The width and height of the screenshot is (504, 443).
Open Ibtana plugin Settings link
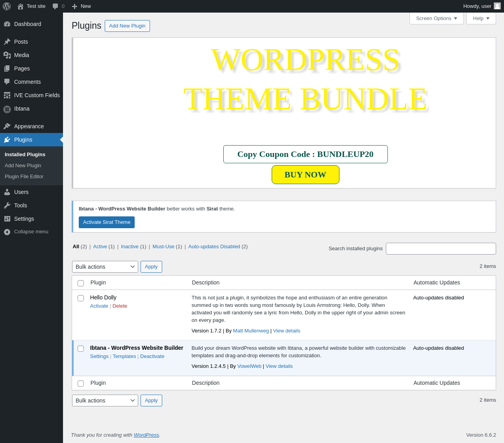pos(99,356)
